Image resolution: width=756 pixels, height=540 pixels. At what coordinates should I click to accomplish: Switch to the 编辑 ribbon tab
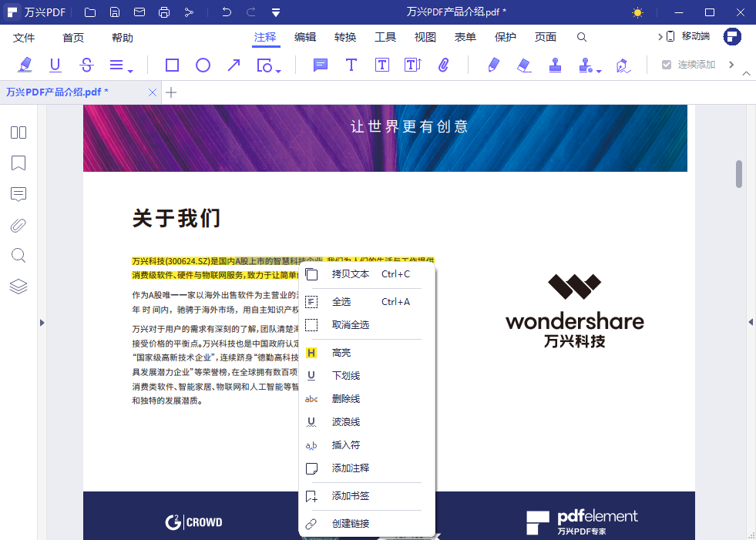pos(305,37)
